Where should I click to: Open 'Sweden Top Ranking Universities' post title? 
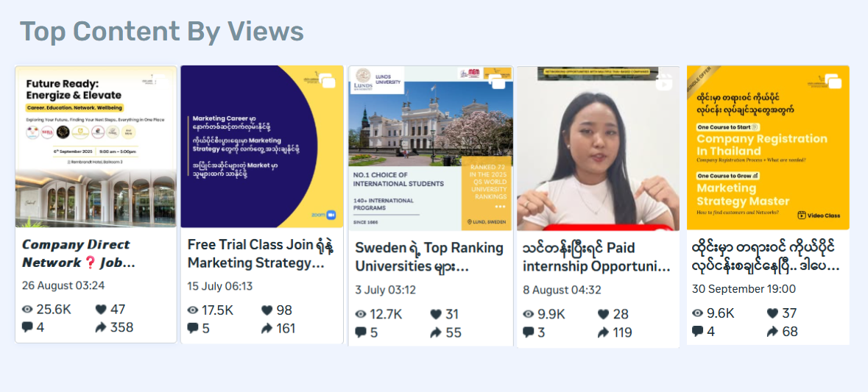pyautogui.click(x=429, y=256)
